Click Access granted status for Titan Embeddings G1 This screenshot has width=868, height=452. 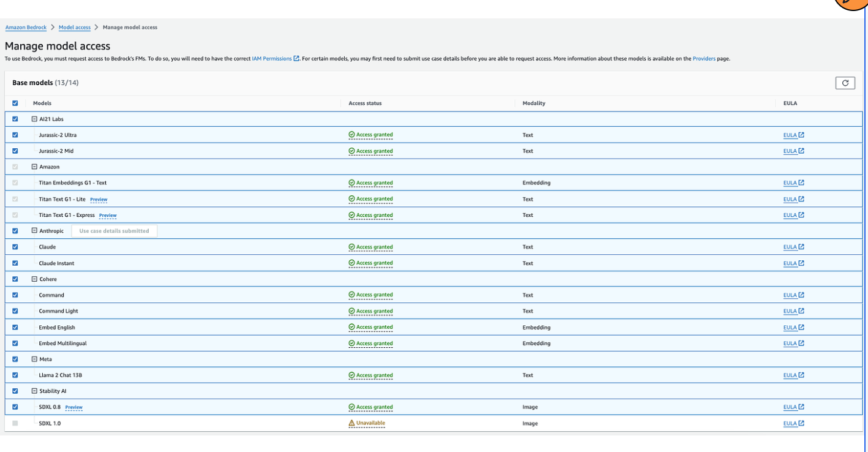[371, 183]
